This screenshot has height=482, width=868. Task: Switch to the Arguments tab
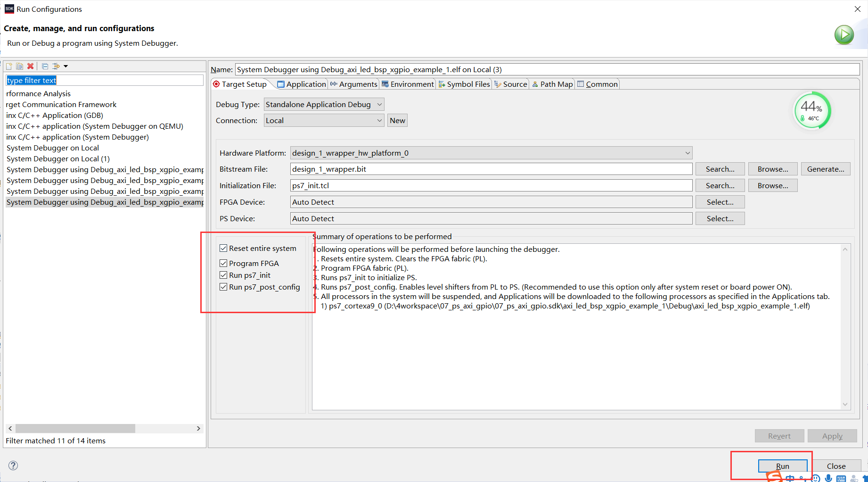tap(354, 84)
